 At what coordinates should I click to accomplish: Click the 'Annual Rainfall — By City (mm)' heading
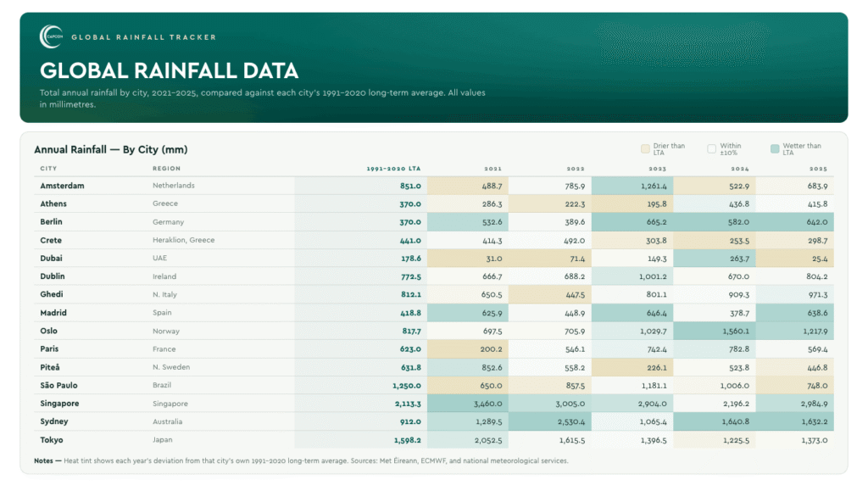coord(111,149)
